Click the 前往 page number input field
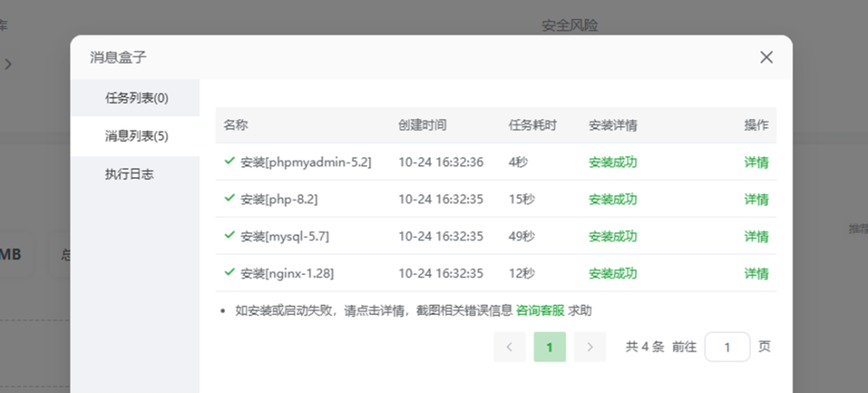Screen dimensions: 868x393 (727, 346)
